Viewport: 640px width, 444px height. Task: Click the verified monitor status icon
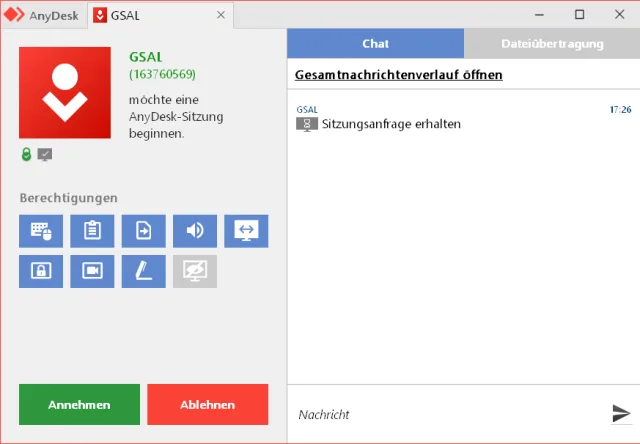pos(45,155)
